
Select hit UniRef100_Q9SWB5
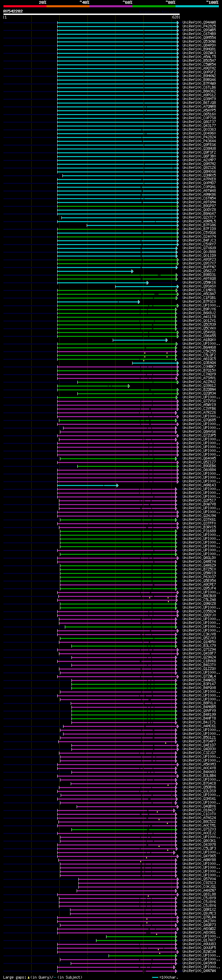199,30
